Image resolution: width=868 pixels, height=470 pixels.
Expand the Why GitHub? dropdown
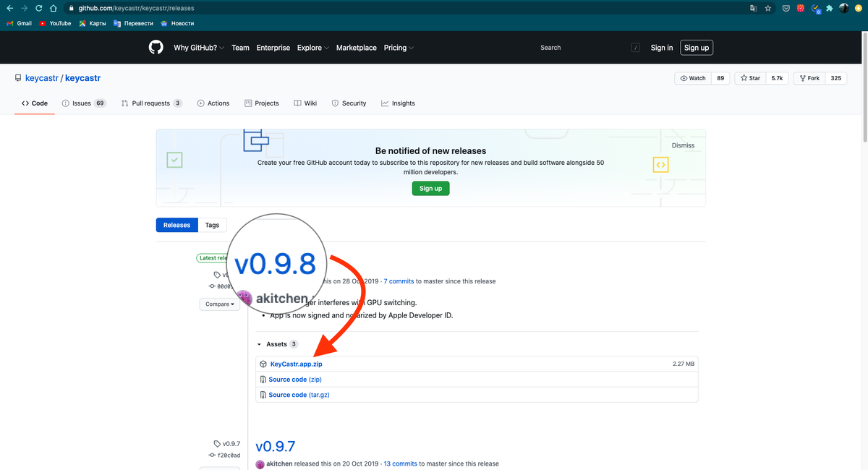click(199, 48)
